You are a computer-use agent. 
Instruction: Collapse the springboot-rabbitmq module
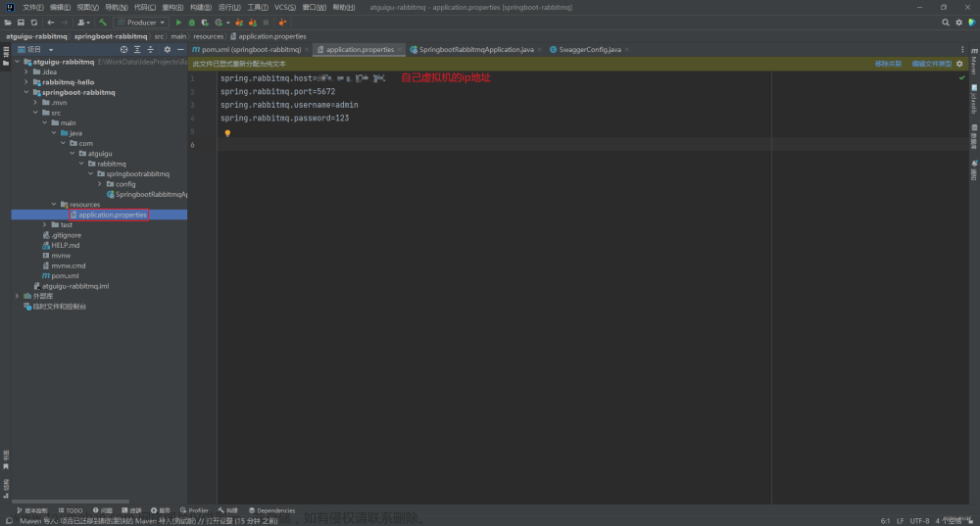pyautogui.click(x=26, y=92)
